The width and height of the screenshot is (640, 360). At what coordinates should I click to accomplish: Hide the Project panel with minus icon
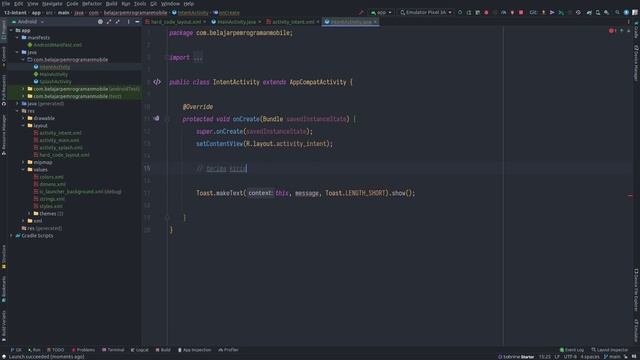137,22
